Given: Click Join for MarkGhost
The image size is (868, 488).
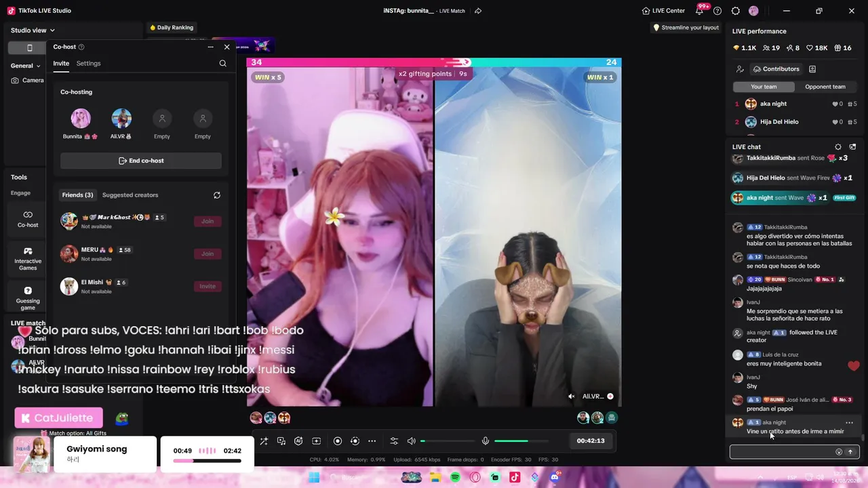Looking at the screenshot, I should [208, 221].
